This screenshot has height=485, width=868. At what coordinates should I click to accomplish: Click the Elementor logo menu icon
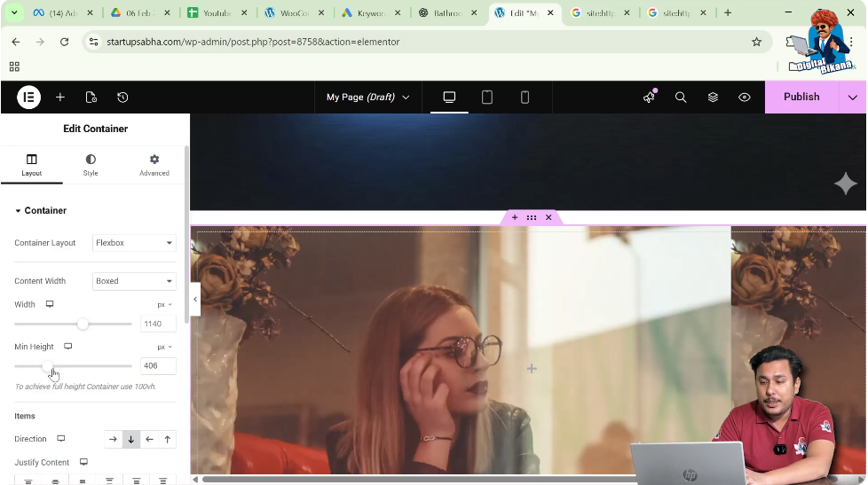[x=28, y=98]
